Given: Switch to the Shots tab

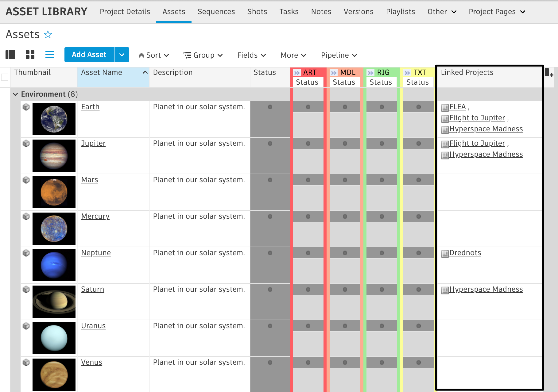Looking at the screenshot, I should 257,12.
